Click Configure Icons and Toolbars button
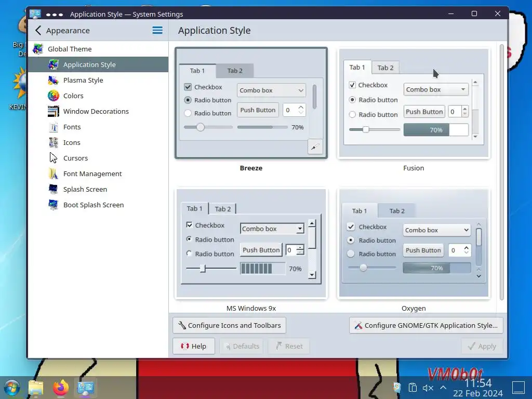Image resolution: width=532 pixels, height=399 pixels. [x=229, y=325]
